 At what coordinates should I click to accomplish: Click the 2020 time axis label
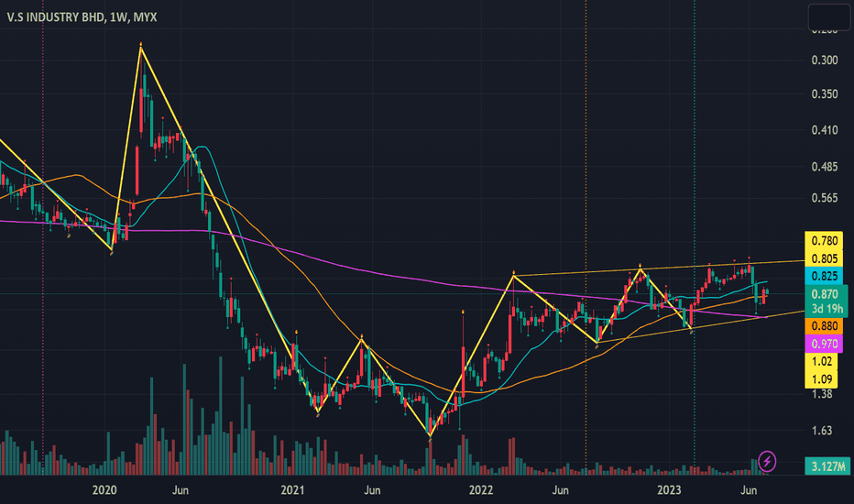pos(104,490)
